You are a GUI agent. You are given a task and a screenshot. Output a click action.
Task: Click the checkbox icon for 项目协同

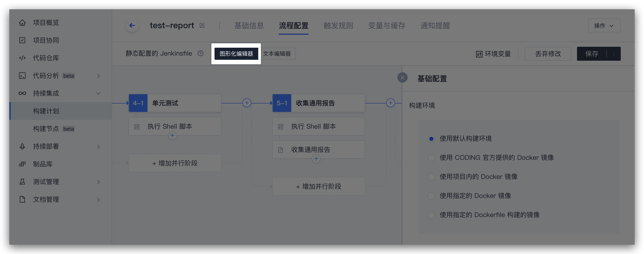coord(22,40)
